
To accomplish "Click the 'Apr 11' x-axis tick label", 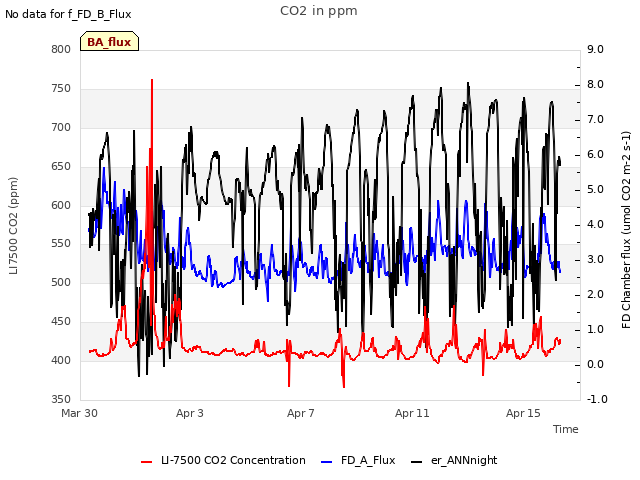I will [412, 413].
